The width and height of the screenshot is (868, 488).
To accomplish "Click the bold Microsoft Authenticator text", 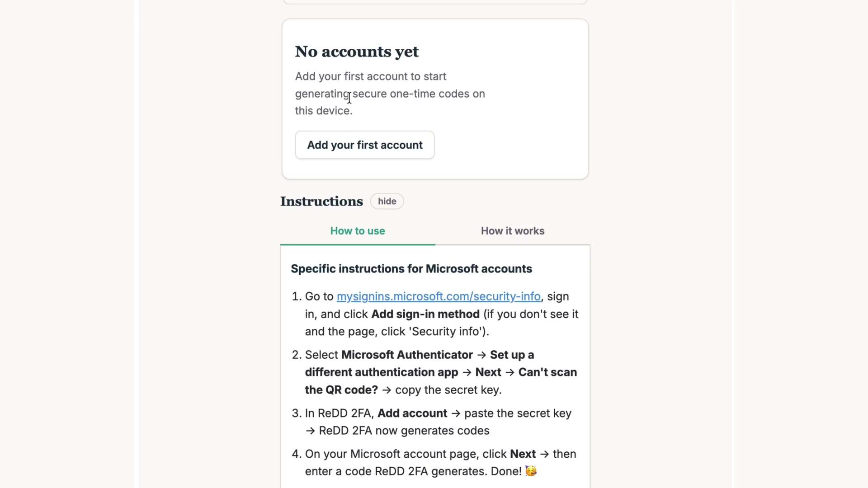I will 407,355.
